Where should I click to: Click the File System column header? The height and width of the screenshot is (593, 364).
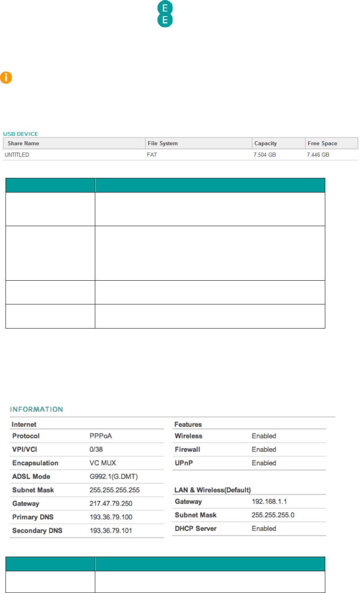[x=162, y=144]
